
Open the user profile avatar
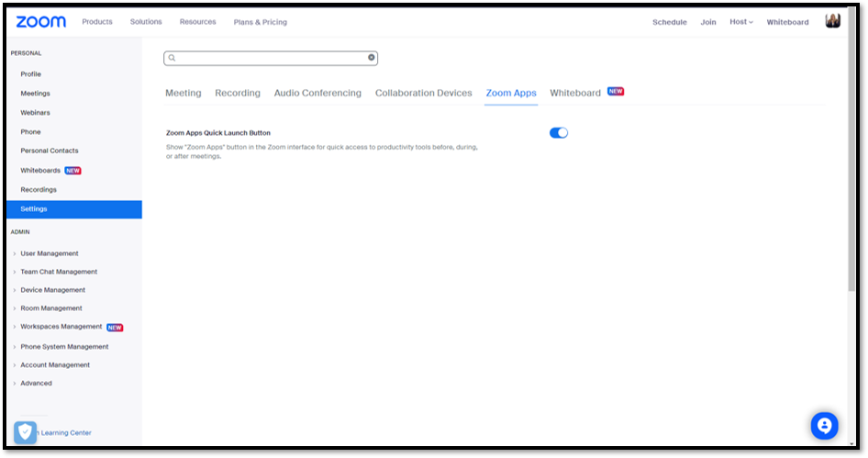832,21
